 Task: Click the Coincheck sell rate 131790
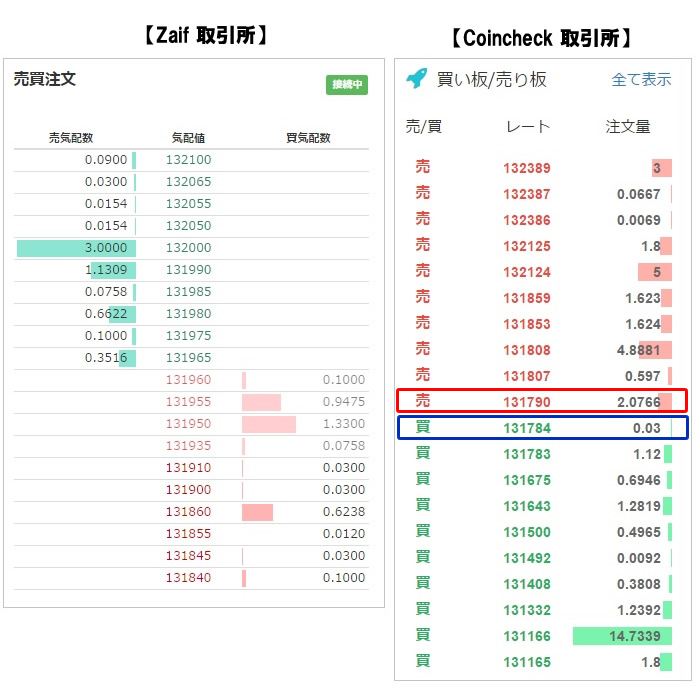(x=527, y=402)
